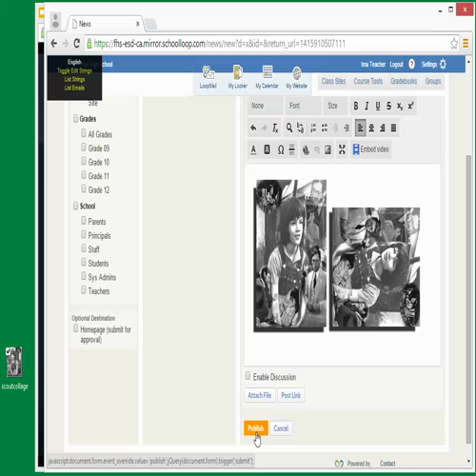Viewport: 476px width, 476px height.
Task: Open the Course Tools menu
Action: 368,82
